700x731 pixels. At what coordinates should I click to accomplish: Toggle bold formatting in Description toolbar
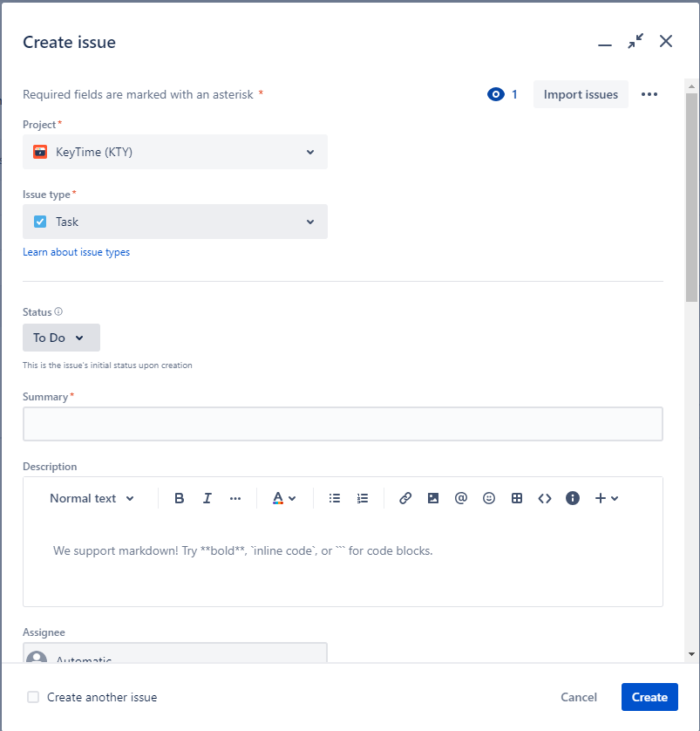click(179, 498)
